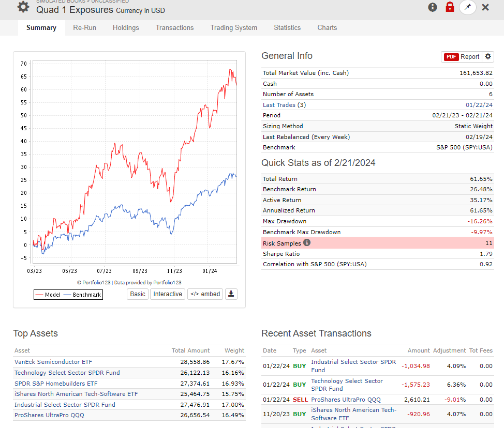Click the Benchmark legend entry
Image resolution: width=504 pixels, height=428 pixels.
[83, 295]
